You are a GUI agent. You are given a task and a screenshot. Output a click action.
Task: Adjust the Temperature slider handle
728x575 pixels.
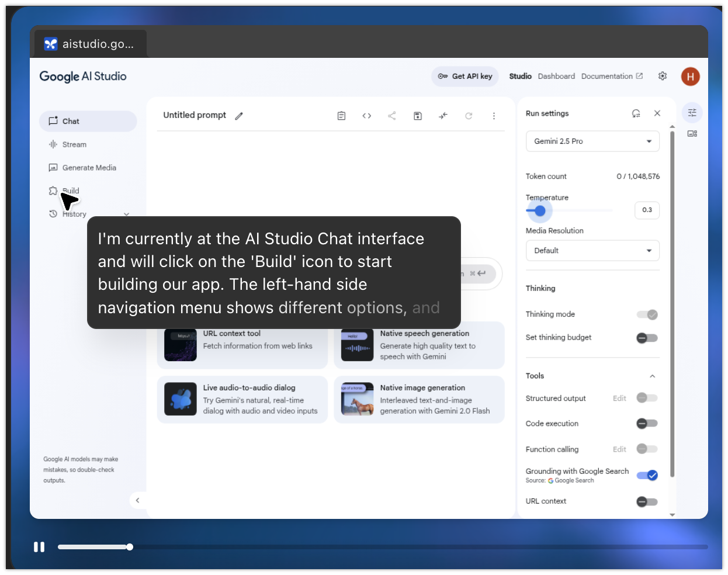(540, 210)
